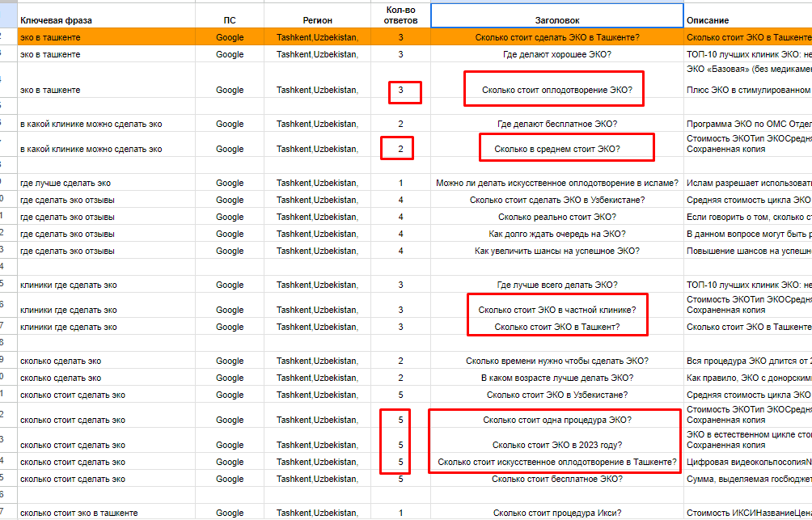Click Google in 'Сколько стоит ЭКО в Ташкент?' row
The image size is (812, 520).
[230, 326]
